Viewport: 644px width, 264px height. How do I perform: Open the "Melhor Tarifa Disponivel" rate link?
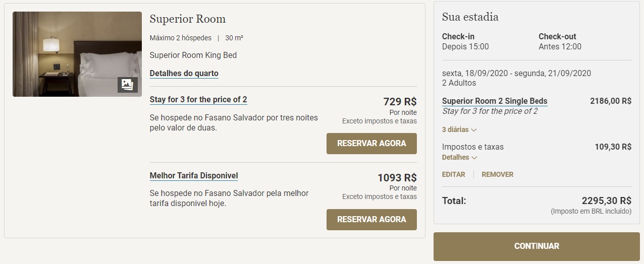point(194,176)
